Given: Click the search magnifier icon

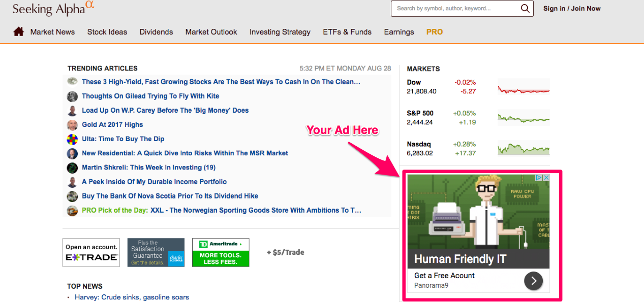Looking at the screenshot, I should click(x=525, y=8).
